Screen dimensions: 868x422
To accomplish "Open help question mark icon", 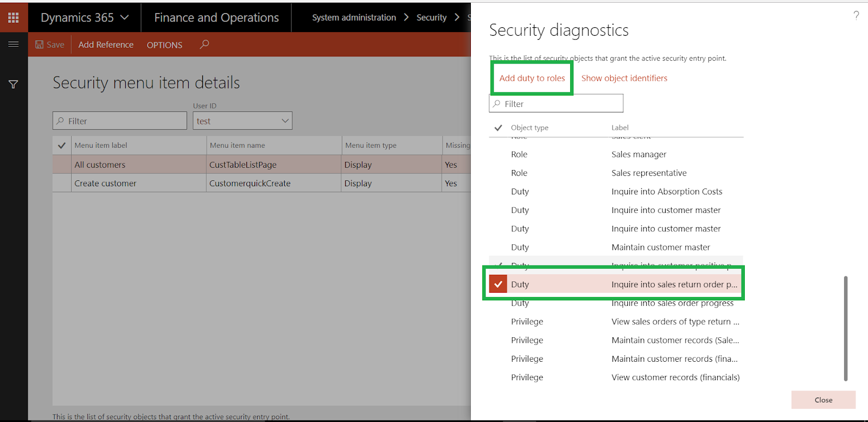I will tap(856, 15).
